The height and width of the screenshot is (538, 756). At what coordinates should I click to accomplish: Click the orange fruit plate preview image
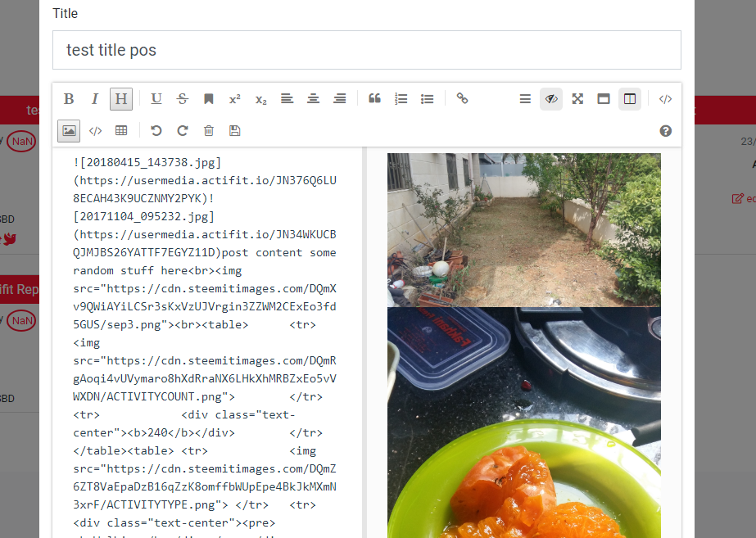coord(524,423)
